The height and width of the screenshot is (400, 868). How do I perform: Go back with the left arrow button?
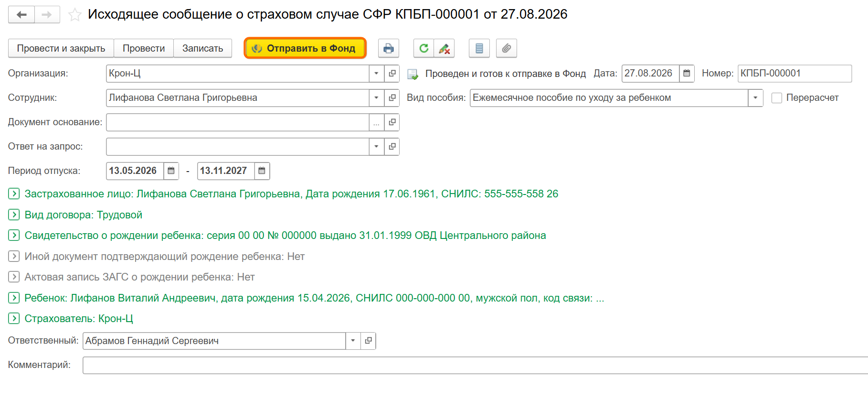point(21,14)
